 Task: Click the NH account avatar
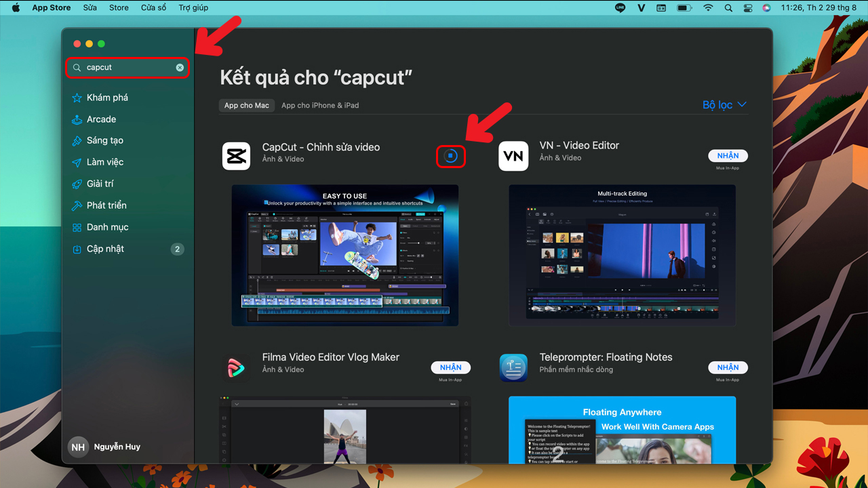tap(78, 447)
